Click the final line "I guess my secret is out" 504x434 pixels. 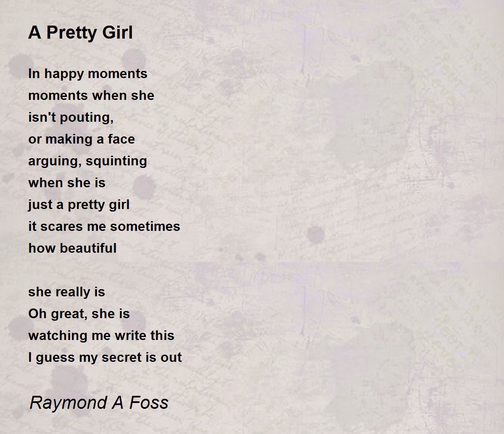coord(105,357)
